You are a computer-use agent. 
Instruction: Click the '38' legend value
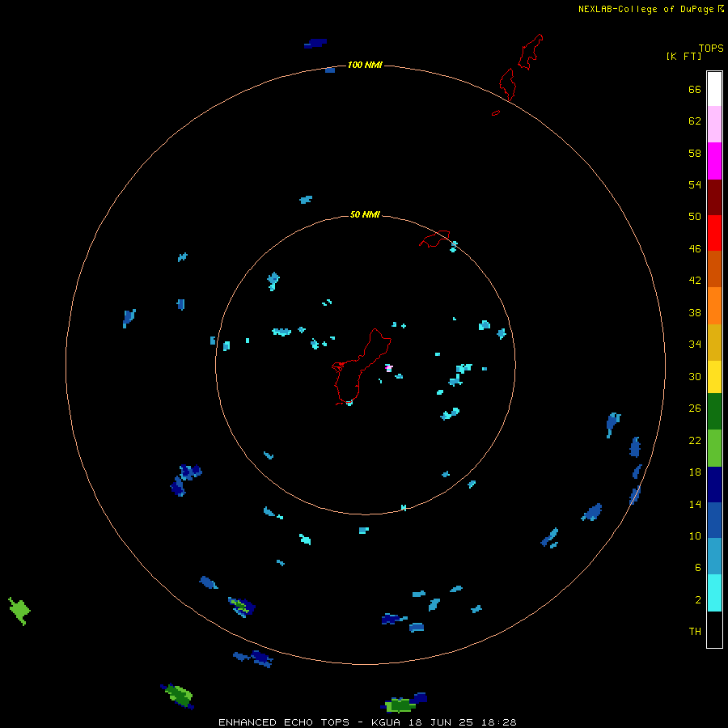695,312
